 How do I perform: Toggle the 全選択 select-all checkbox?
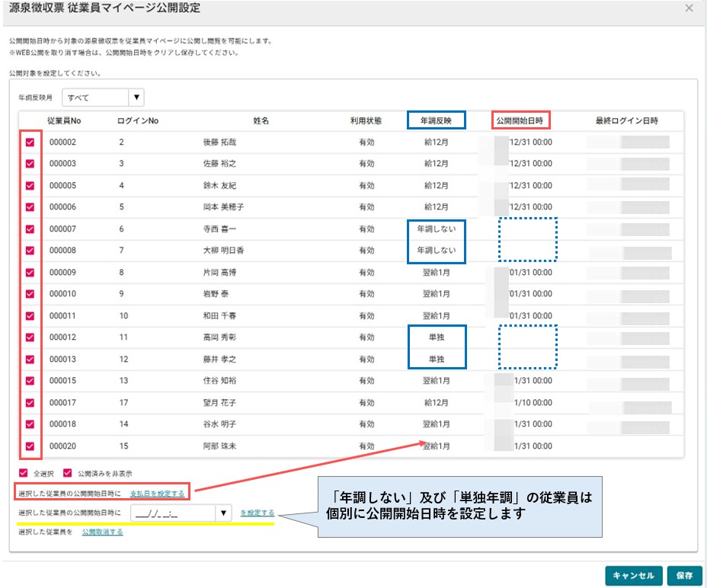tap(24, 473)
